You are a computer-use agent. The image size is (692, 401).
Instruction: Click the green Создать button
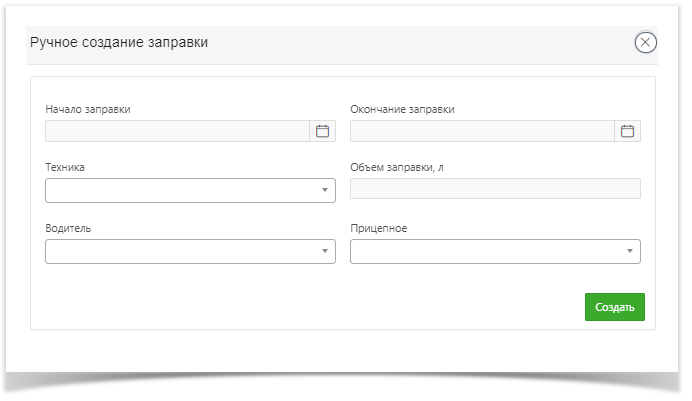pyautogui.click(x=615, y=307)
